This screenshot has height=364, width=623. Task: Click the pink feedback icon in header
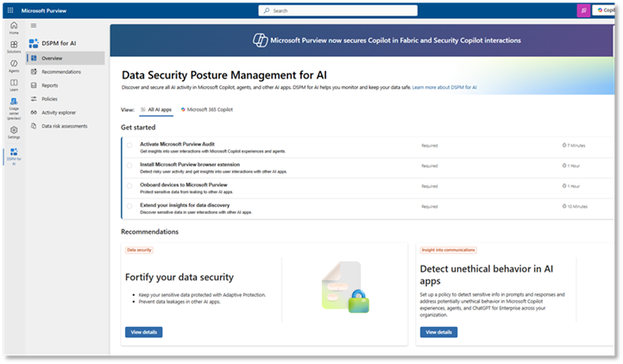[x=582, y=11]
